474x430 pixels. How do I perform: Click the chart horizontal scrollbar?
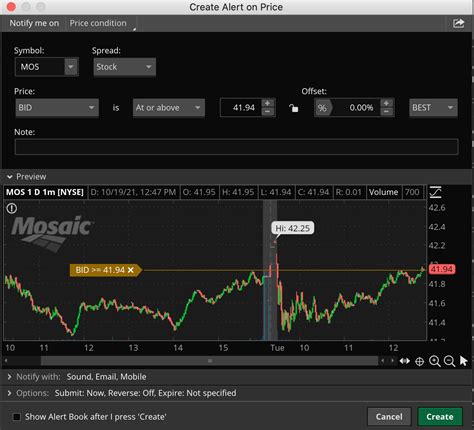point(210,361)
